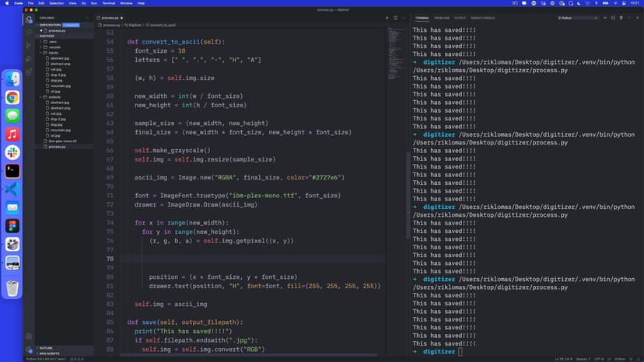The width and height of the screenshot is (644, 362).
Task: Open Slack from the Dock
Action: (12, 151)
